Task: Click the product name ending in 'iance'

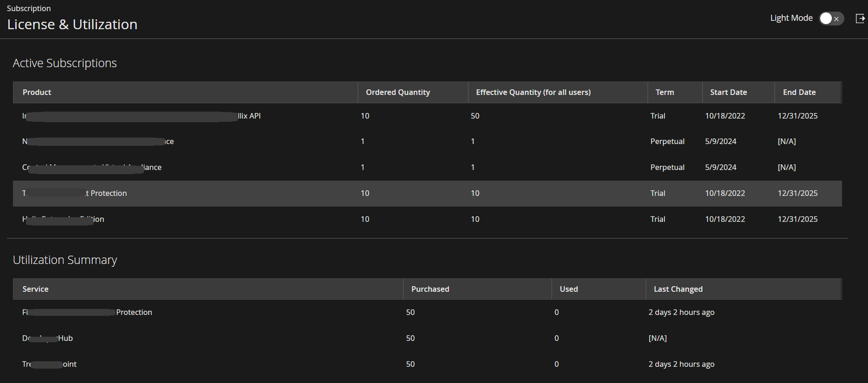Action: tap(92, 167)
